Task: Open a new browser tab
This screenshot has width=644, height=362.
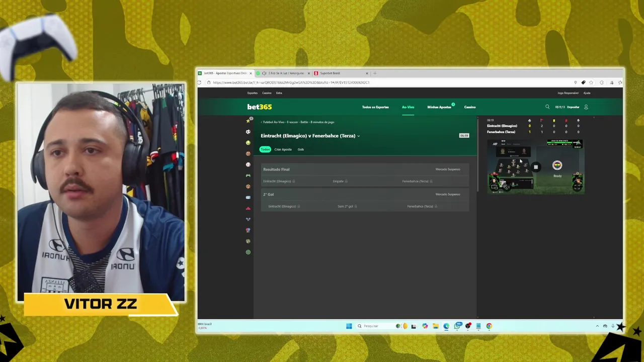Action: tap(375, 73)
